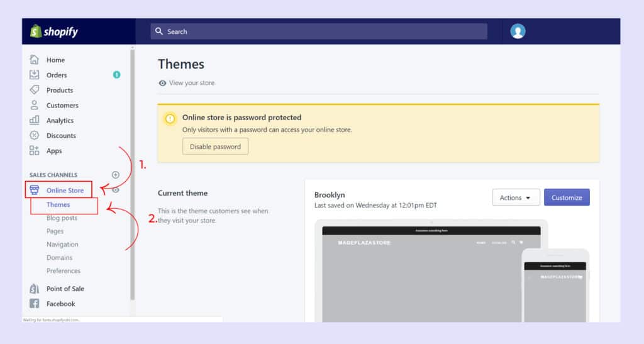Screen dimensions: 644x344
Task: Click 'Online store is password protected' text
Action: click(242, 118)
